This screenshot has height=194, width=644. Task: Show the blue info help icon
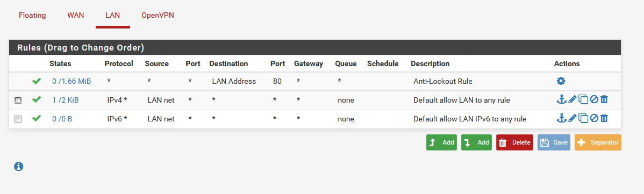(x=18, y=167)
